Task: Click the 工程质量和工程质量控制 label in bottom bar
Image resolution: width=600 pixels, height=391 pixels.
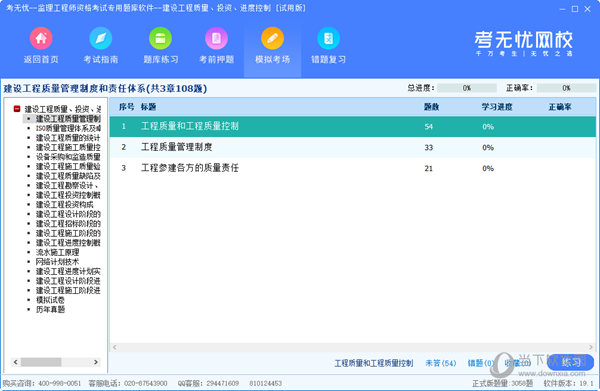Action: click(374, 363)
